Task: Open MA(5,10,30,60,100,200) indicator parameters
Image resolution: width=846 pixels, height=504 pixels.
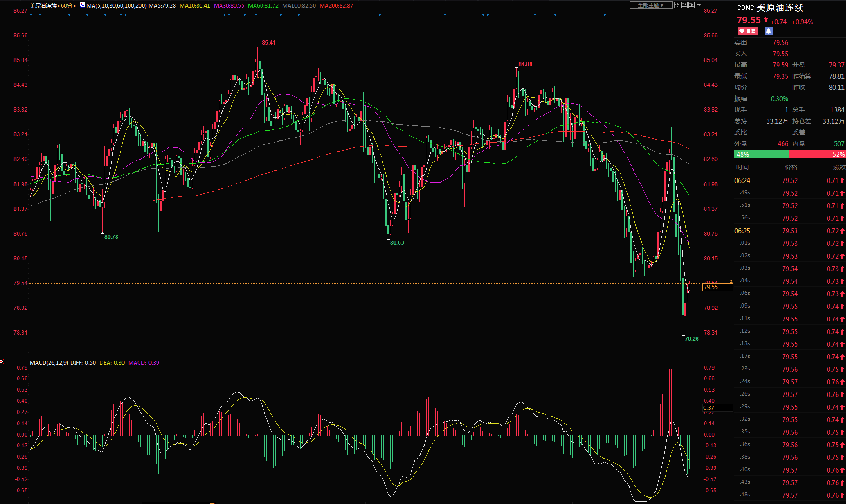Action: pyautogui.click(x=117, y=6)
